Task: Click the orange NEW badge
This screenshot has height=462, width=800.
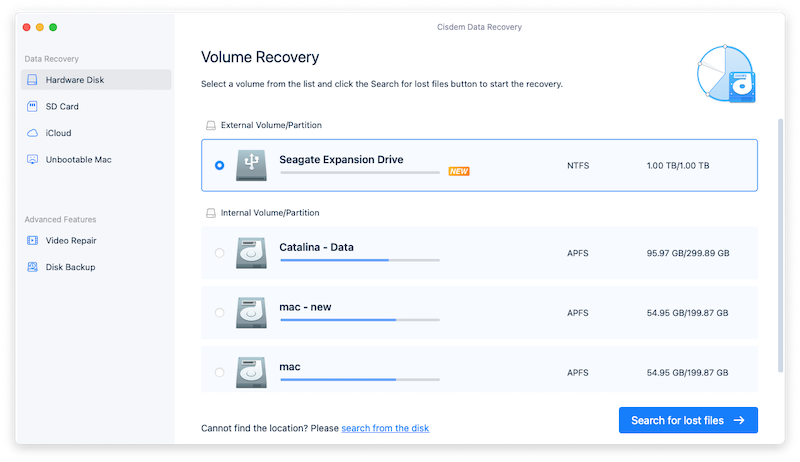Action: [459, 171]
